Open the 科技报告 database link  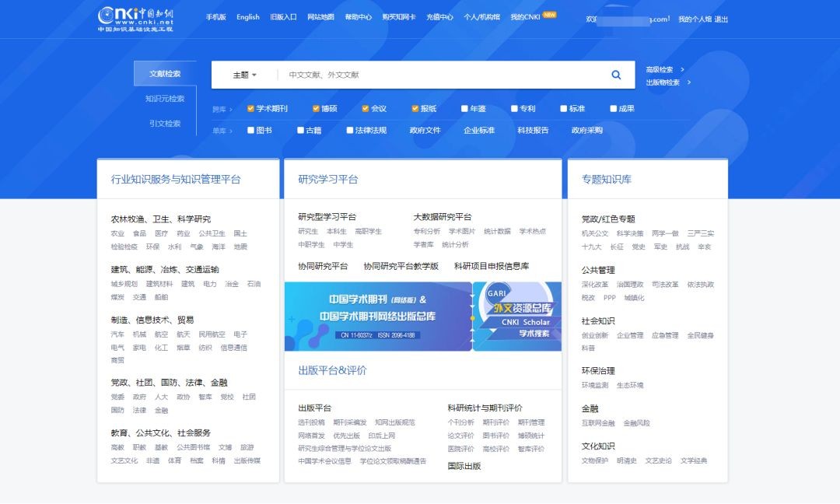coord(533,130)
